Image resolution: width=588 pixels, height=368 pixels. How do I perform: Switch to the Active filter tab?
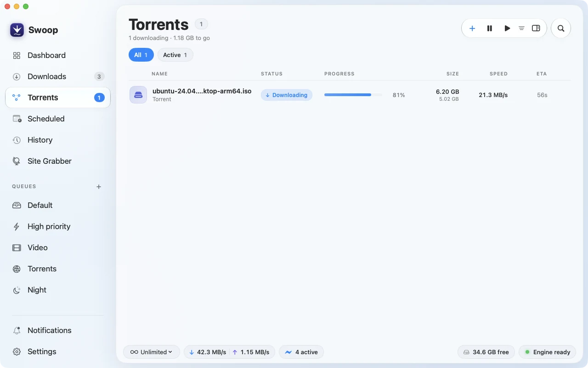pyautogui.click(x=175, y=55)
